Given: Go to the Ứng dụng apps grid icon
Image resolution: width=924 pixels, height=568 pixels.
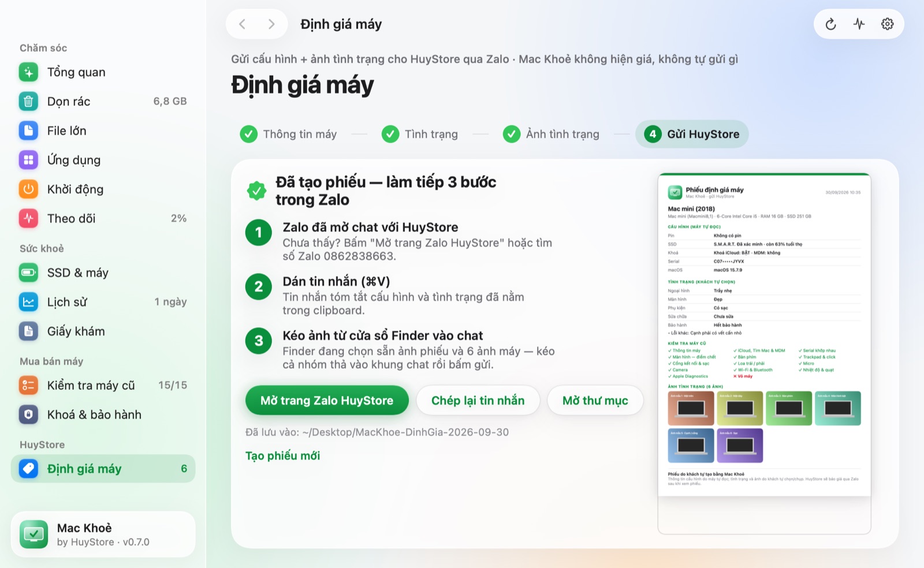Looking at the screenshot, I should (x=28, y=160).
